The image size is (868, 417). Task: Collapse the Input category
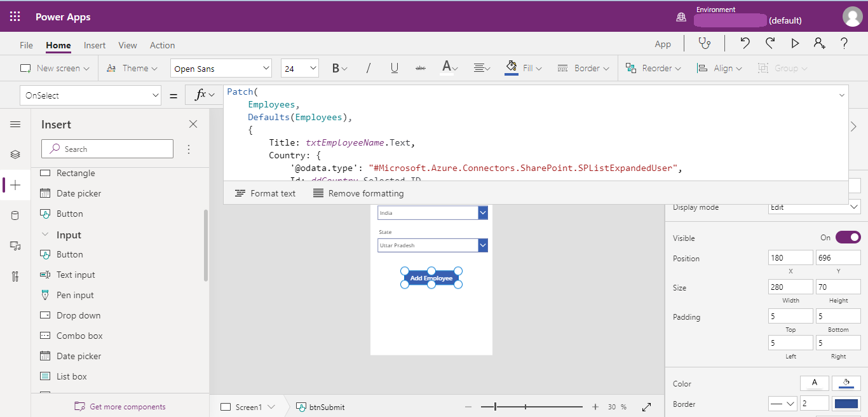click(x=45, y=235)
